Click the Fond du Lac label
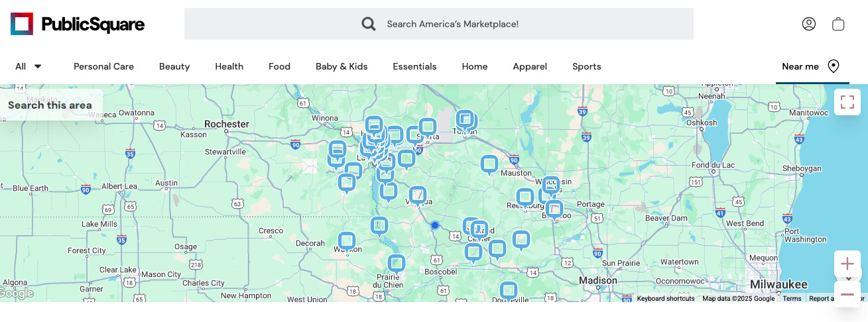868x322 pixels. click(713, 165)
